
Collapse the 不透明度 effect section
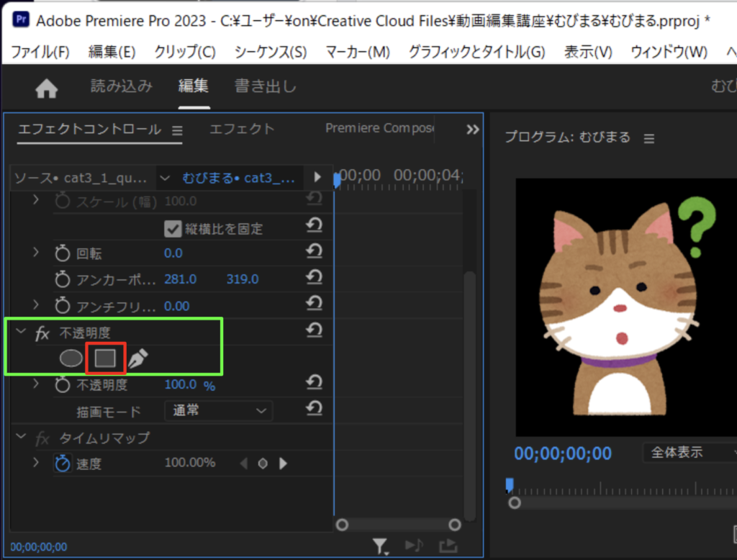point(20,330)
